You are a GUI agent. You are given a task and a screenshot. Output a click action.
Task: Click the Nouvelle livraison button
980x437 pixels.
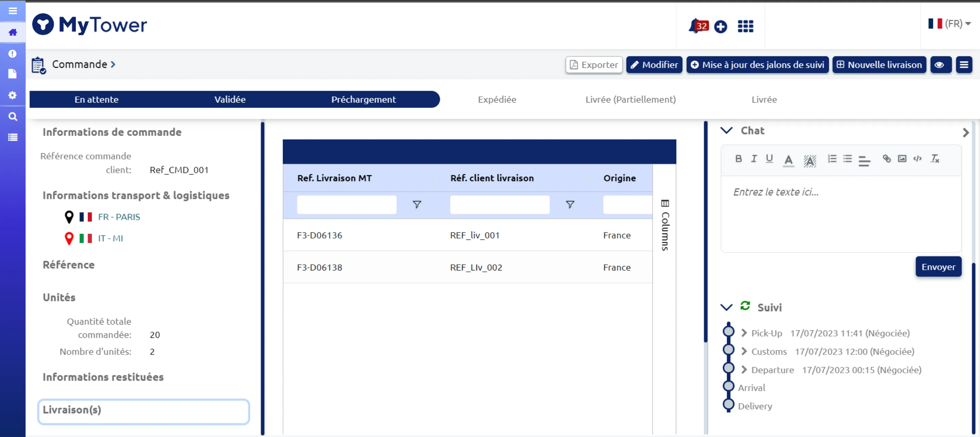pyautogui.click(x=879, y=65)
